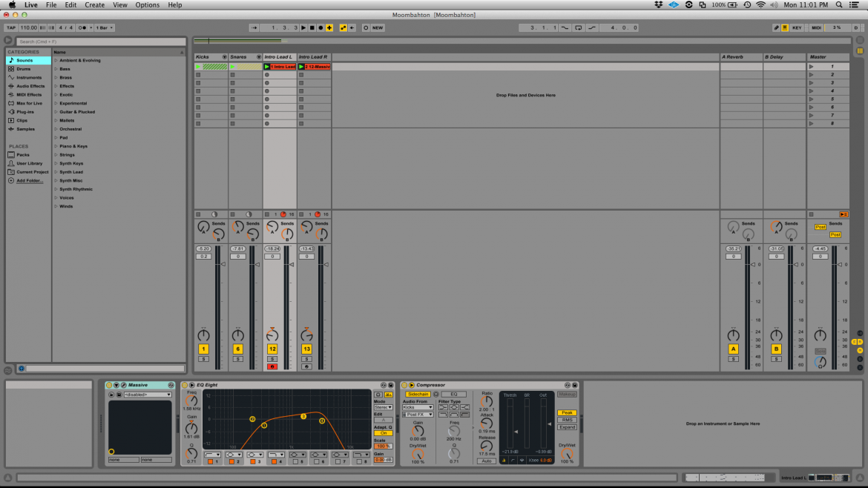Adjust the Compressor Ratio knob
This screenshot has width=868, height=488.
[487, 402]
